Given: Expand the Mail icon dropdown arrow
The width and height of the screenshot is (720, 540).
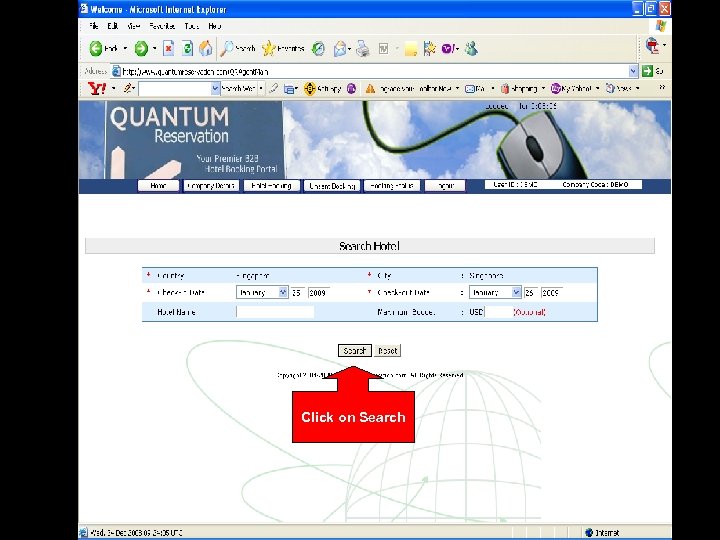Looking at the screenshot, I should click(350, 49).
